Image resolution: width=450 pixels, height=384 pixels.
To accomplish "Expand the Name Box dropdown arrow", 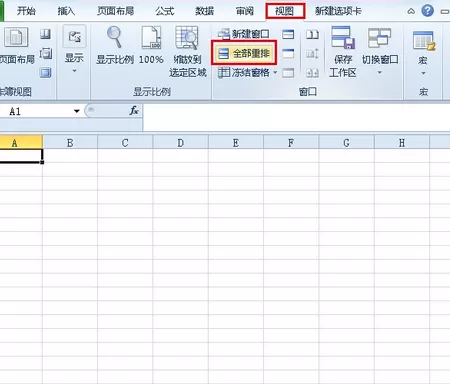I will [x=77, y=111].
